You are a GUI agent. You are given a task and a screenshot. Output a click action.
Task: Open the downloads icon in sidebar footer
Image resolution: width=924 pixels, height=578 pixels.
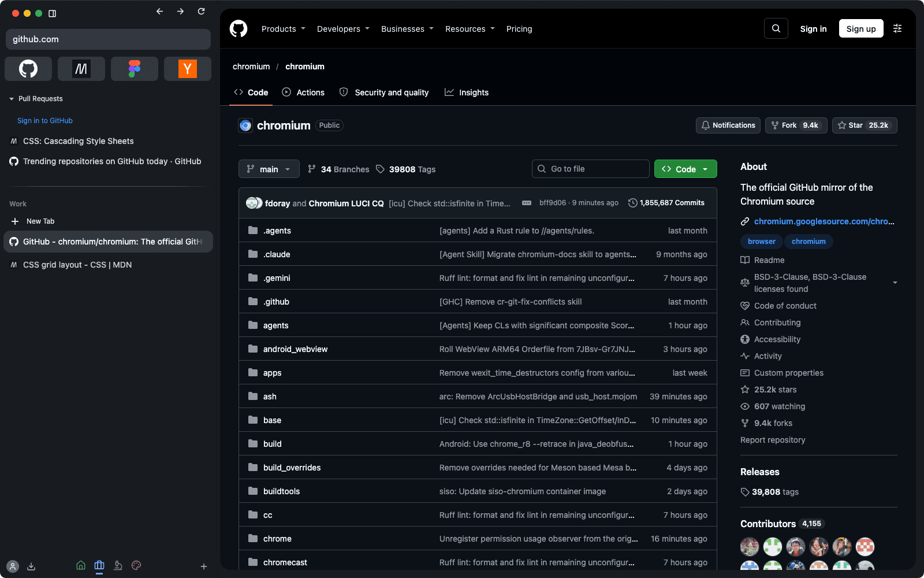[x=31, y=566]
